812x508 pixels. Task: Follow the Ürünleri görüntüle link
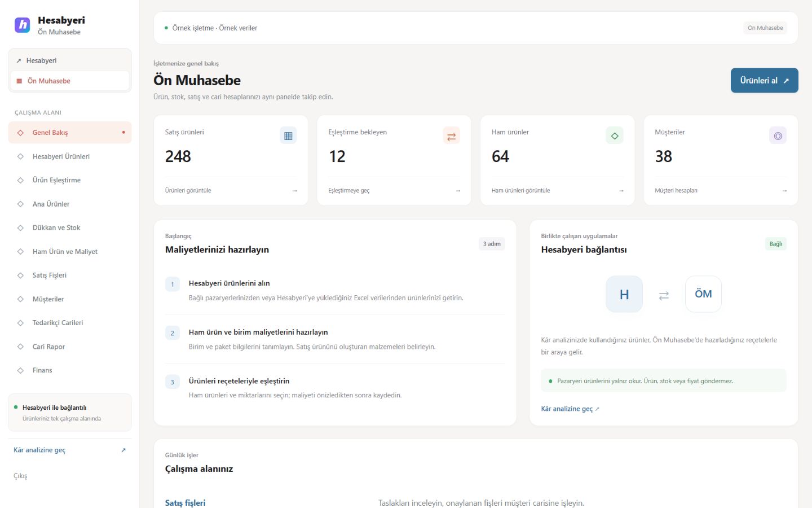point(188,191)
